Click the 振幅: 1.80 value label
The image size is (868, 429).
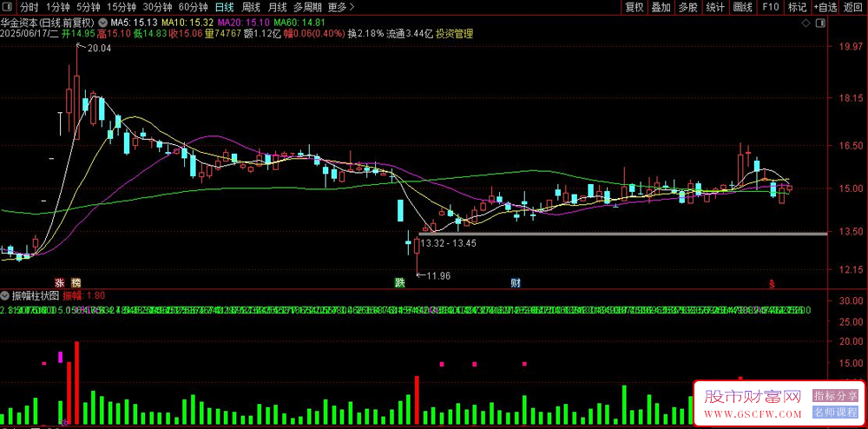84,295
